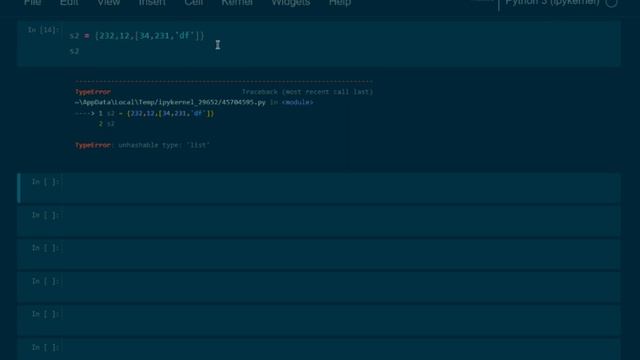The image size is (640, 360).
Task: Click the lone s2 line in cell 14
Action: 74,51
